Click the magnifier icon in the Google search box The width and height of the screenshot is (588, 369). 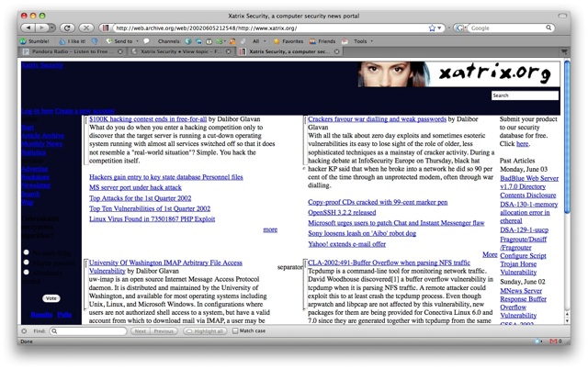(x=548, y=28)
